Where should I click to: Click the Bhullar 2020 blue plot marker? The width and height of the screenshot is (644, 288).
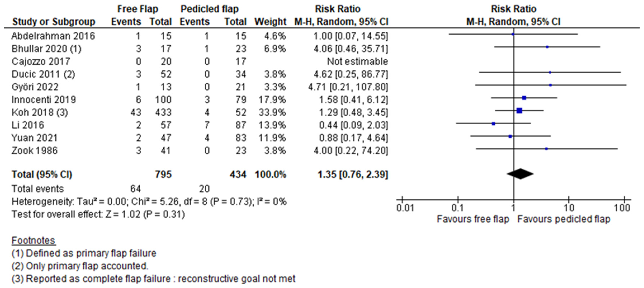pos(547,47)
